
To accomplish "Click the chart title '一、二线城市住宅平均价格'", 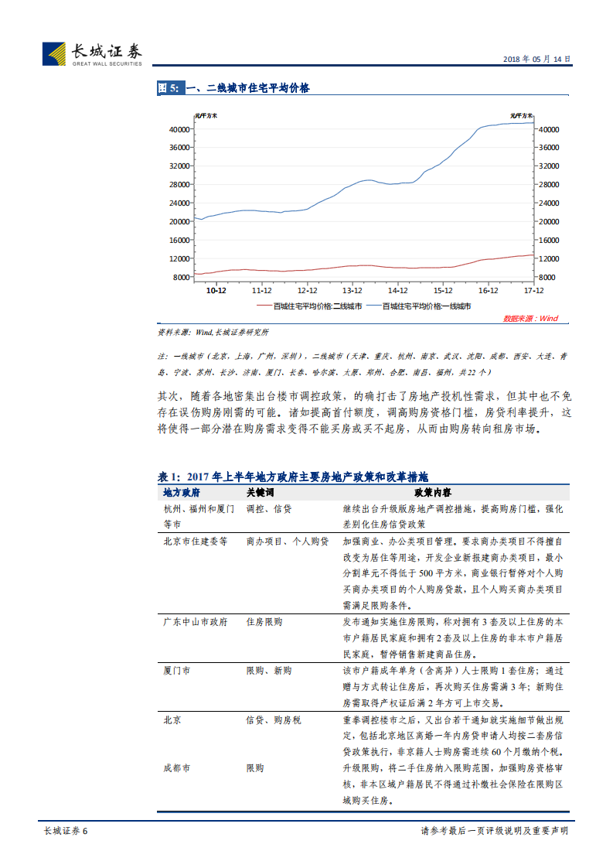I will point(247,88).
